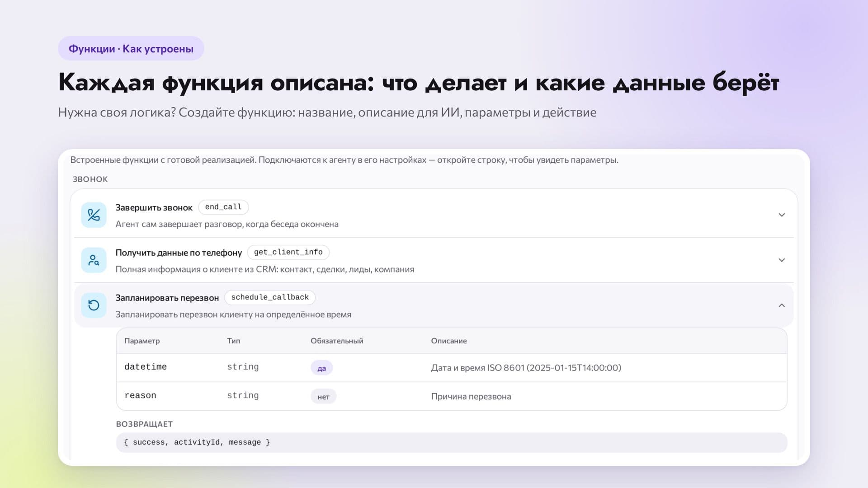Screen dimensions: 868x488
Task: Click the ЗВОНОК section heading
Action: (90, 179)
